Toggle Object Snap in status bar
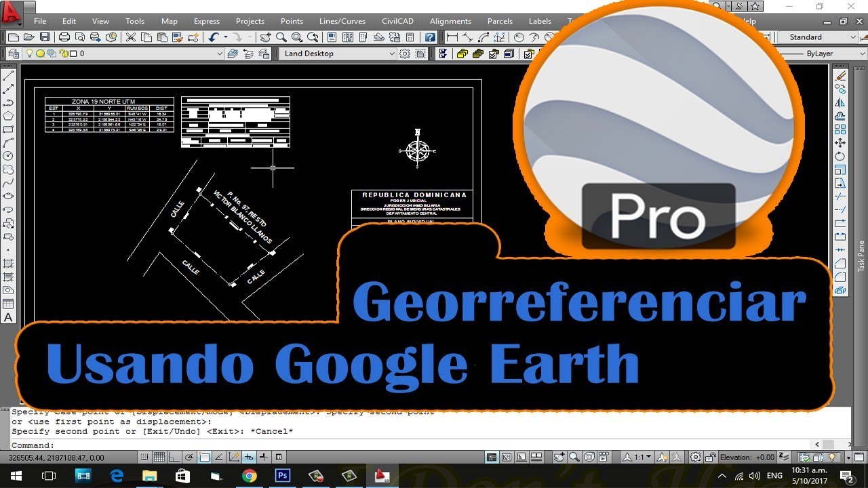This screenshot has width=868, height=488. [203, 457]
